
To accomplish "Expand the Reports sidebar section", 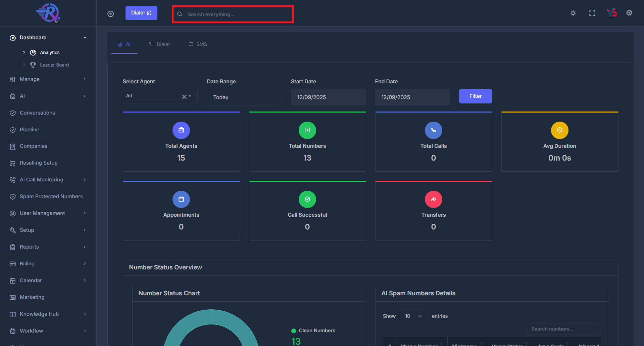I will point(29,247).
